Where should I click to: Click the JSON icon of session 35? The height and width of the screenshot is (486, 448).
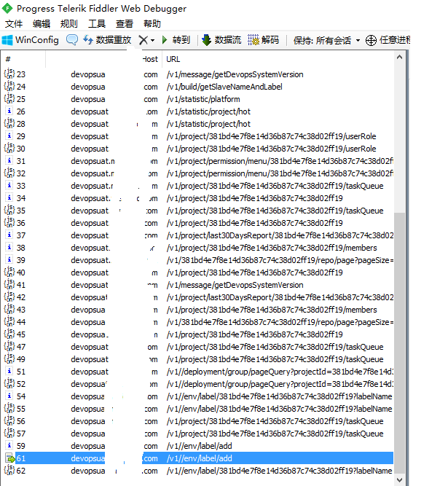pos(9,210)
